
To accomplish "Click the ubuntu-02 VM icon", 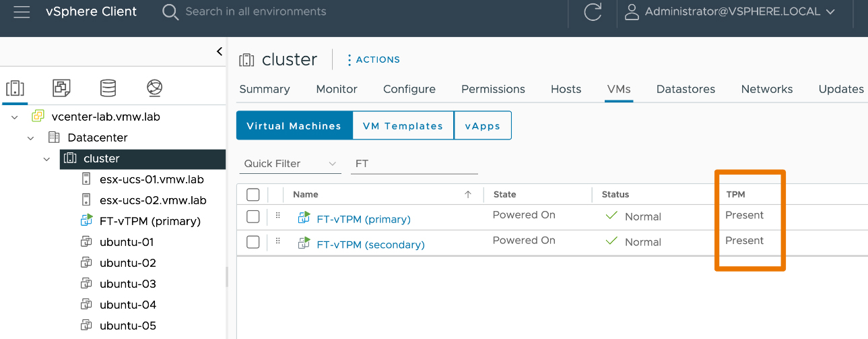I will [x=86, y=263].
